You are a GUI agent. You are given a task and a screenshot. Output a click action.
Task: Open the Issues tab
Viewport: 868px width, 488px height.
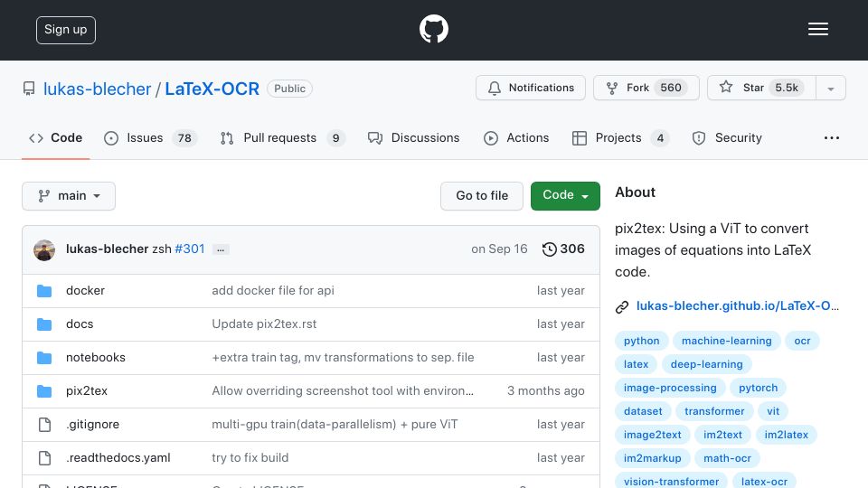[150, 137]
